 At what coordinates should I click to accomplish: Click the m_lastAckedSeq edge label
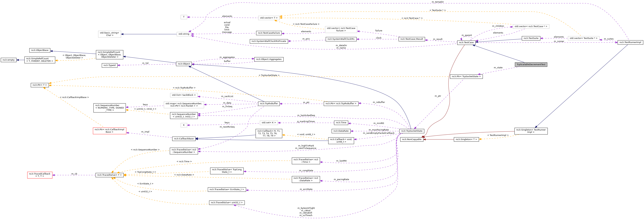click(306, 115)
